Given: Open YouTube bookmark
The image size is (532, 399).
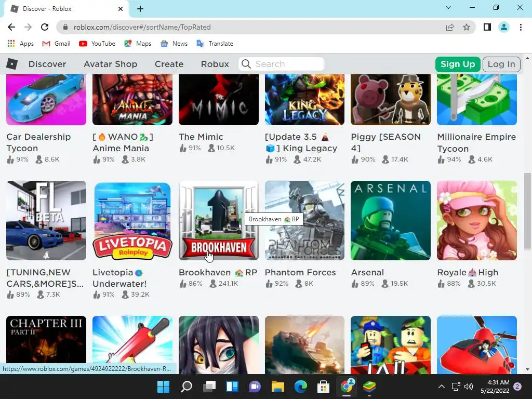Looking at the screenshot, I should click(x=97, y=44).
